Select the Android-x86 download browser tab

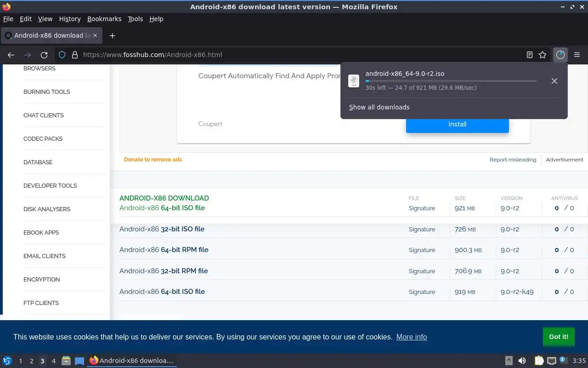51,35
